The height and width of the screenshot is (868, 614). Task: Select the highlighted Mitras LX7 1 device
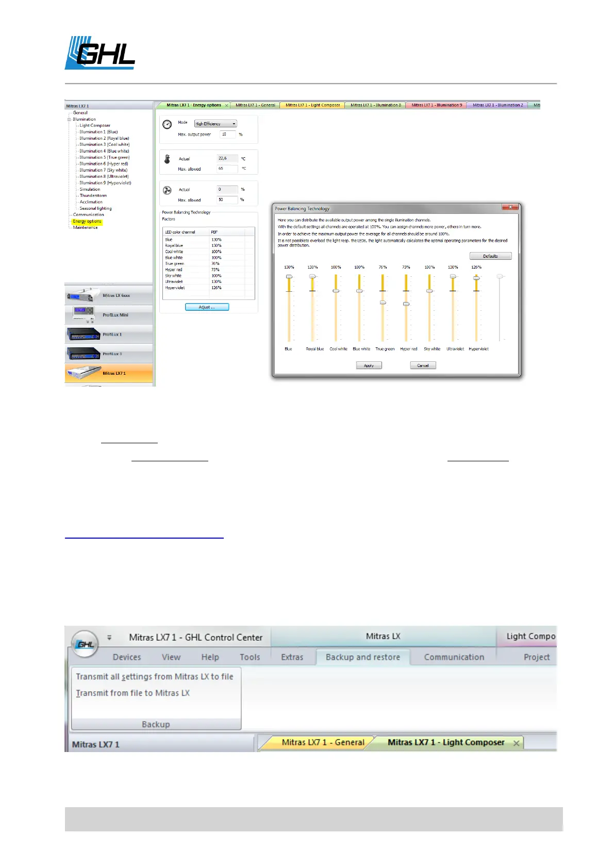[109, 373]
